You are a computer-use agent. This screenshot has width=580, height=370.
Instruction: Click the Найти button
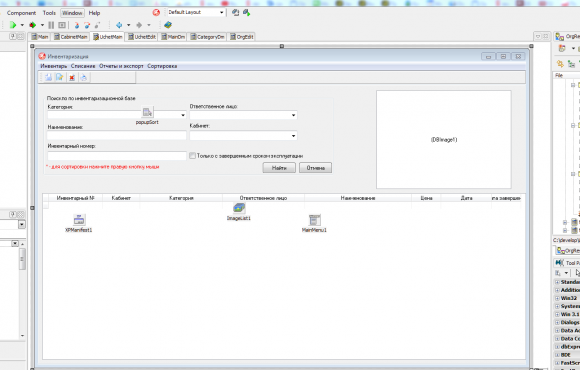tap(279, 168)
